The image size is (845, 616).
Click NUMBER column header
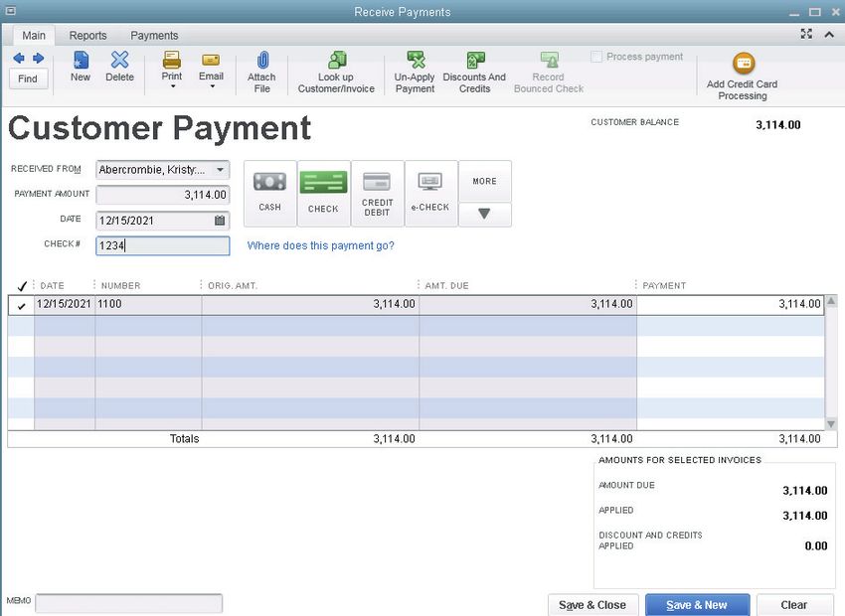coord(120,285)
